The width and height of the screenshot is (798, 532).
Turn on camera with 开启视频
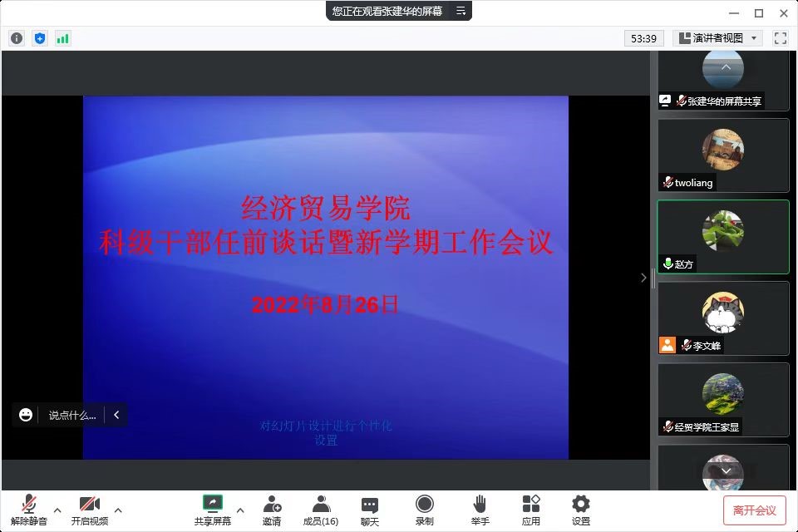[x=90, y=510]
